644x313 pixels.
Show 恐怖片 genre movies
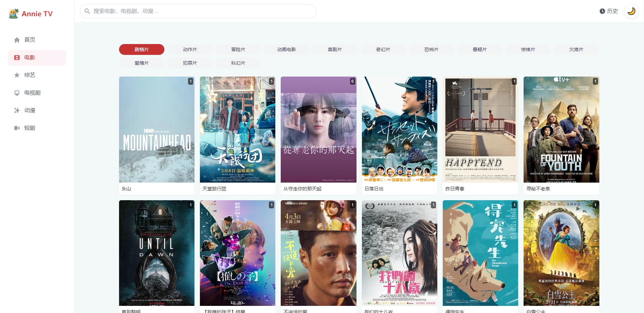tap(432, 49)
